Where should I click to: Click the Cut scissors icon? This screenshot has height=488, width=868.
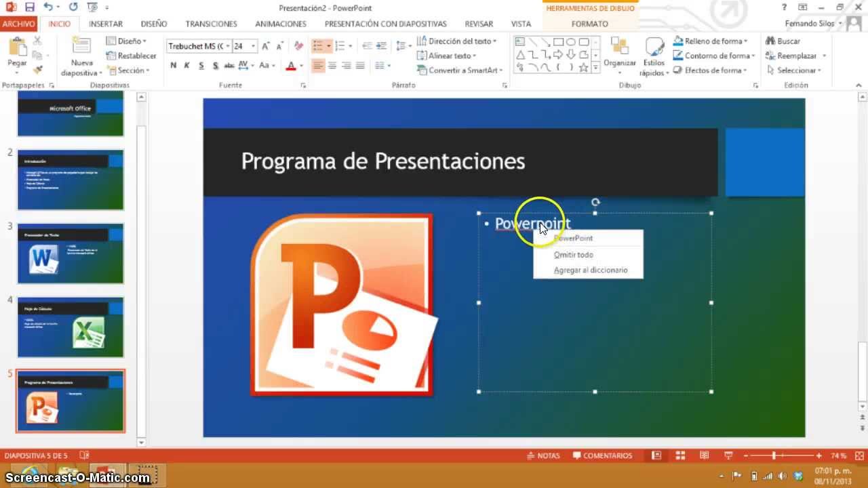coord(38,42)
